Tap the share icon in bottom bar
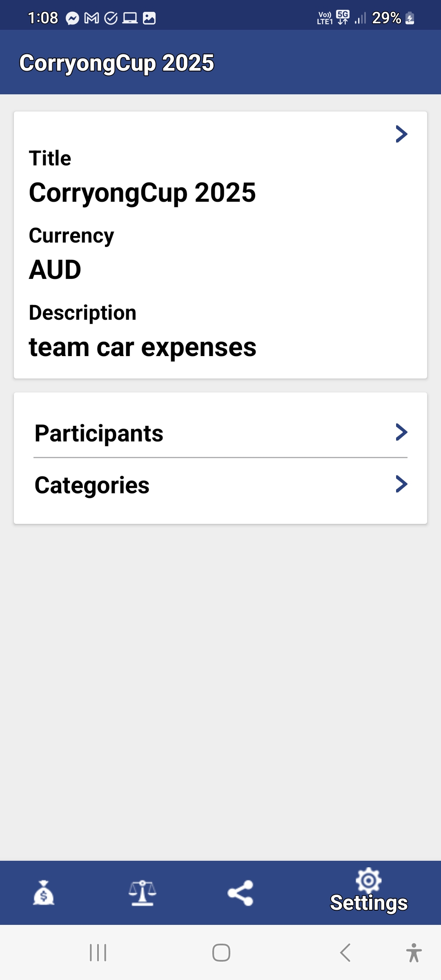This screenshot has width=441, height=980. (x=241, y=893)
